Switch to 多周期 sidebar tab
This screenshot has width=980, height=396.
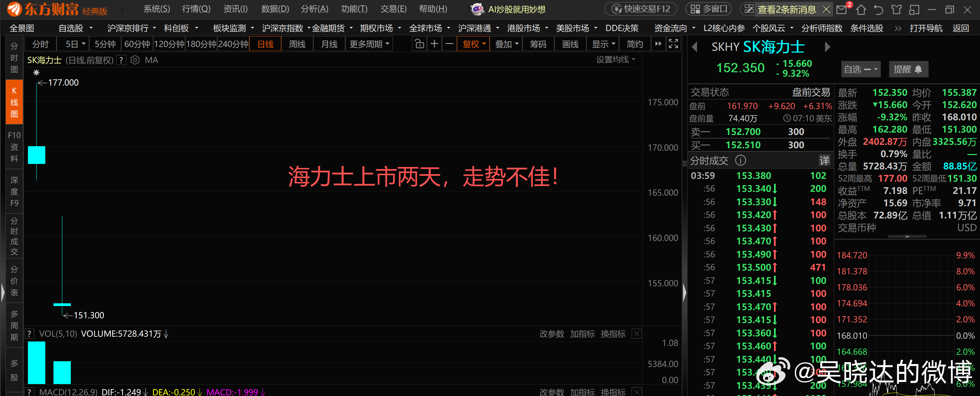14,325
